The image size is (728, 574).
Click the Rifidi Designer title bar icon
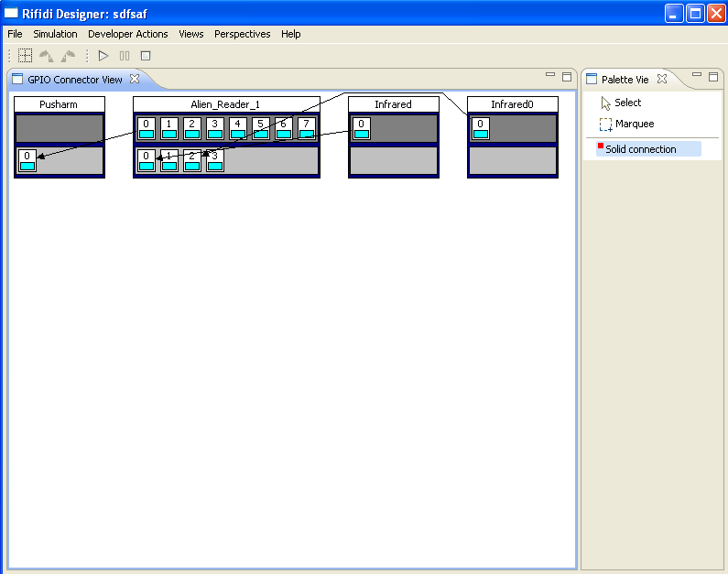click(11, 13)
